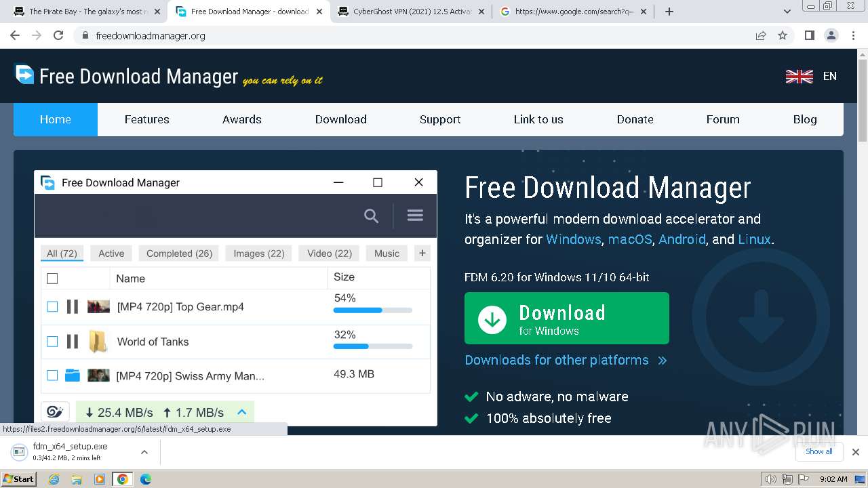This screenshot has width=868, height=488.
Task: Open Microsoft Edge from taskbar
Action: (x=145, y=479)
